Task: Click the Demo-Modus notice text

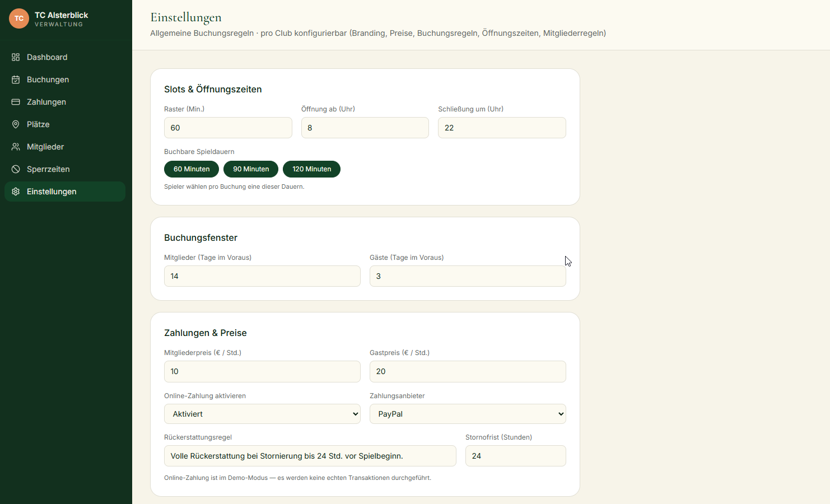Action: coord(297,478)
